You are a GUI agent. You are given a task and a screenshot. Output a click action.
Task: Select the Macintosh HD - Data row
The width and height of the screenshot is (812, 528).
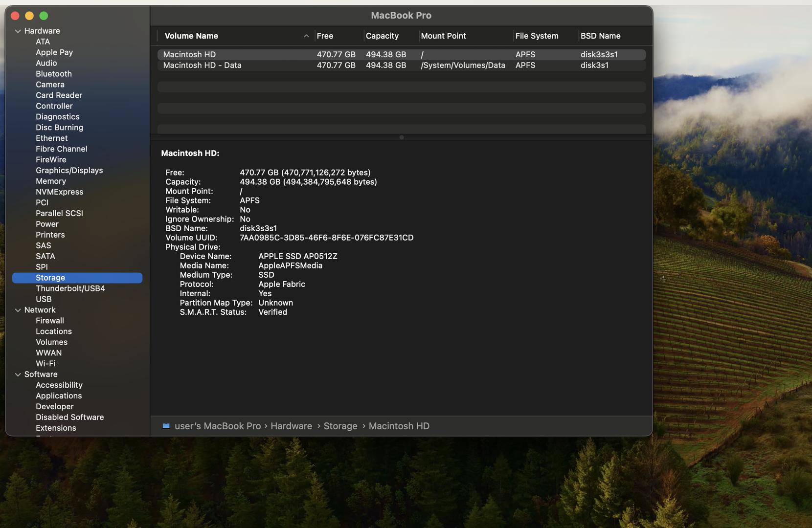pyautogui.click(x=401, y=66)
